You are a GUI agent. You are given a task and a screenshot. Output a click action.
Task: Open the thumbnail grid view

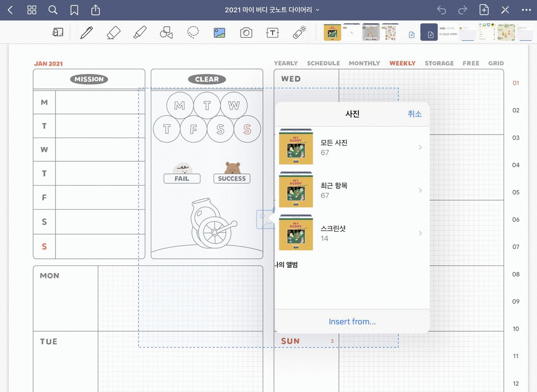(x=32, y=10)
